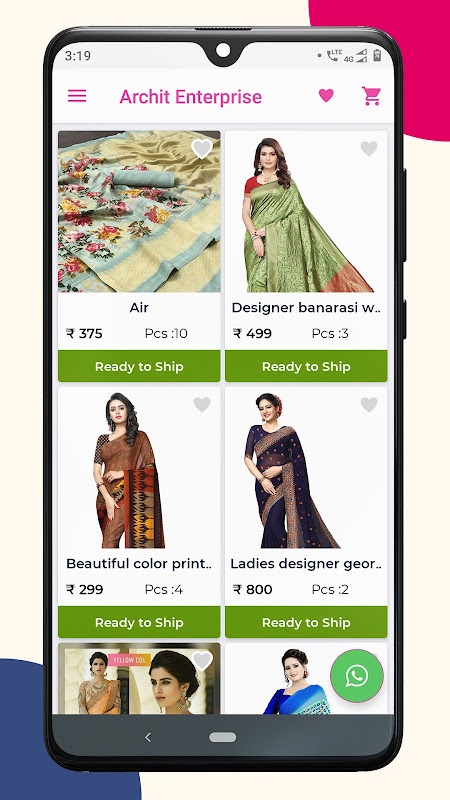Open the brown printed saree photo

click(x=139, y=468)
